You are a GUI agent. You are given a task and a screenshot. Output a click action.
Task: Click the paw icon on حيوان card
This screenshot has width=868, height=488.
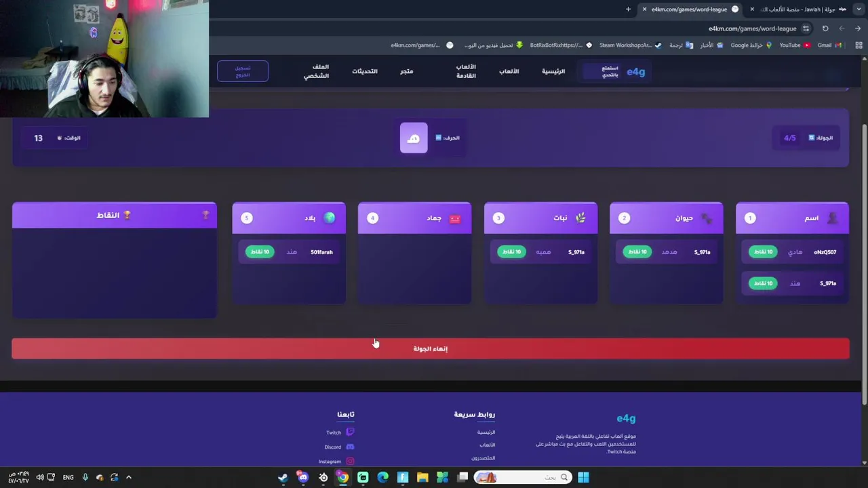click(707, 218)
